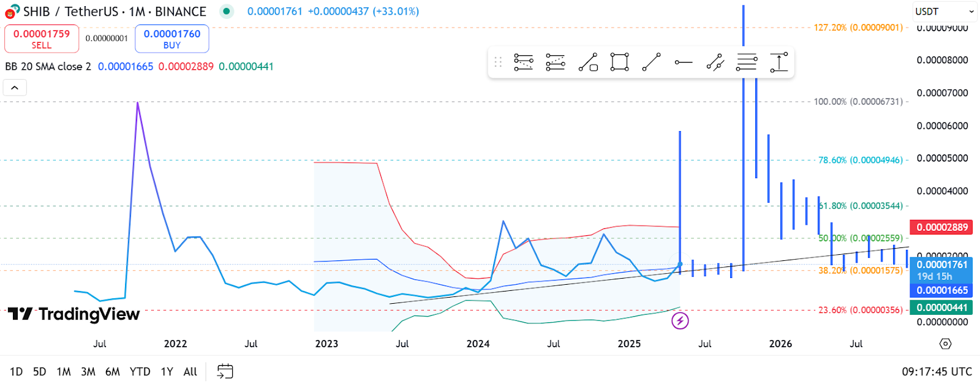
Task: Select the Horizontal Ray drawing tool
Action: 683,62
